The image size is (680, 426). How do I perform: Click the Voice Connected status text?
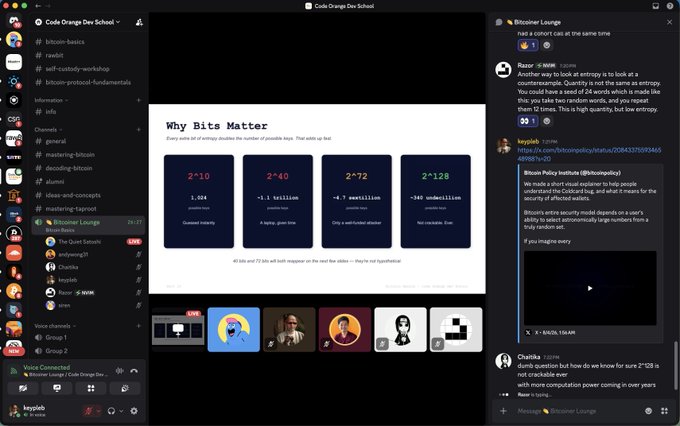click(x=46, y=367)
